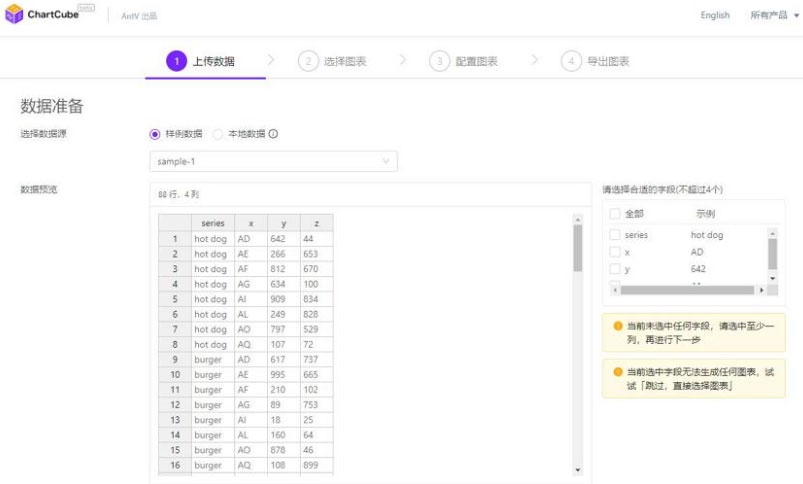The image size is (803, 484).
Task: Tick the y field checkbox
Action: click(614, 269)
